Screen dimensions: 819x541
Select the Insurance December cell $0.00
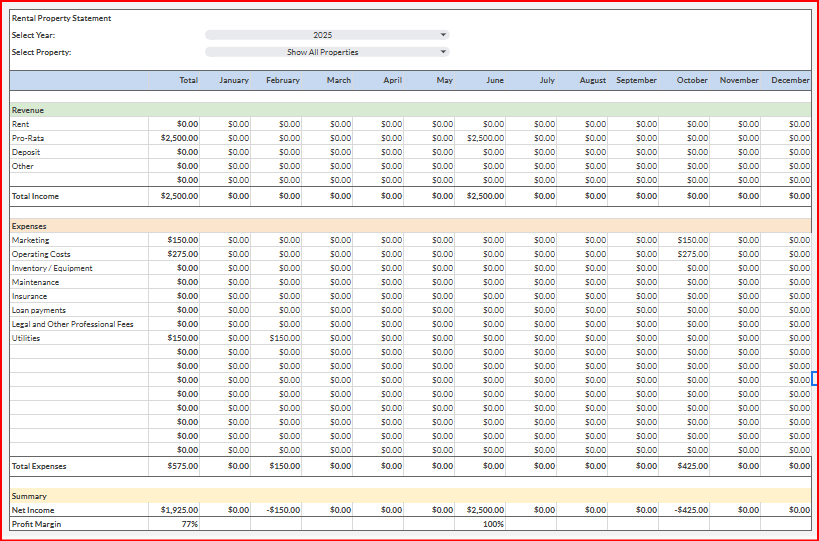point(786,296)
